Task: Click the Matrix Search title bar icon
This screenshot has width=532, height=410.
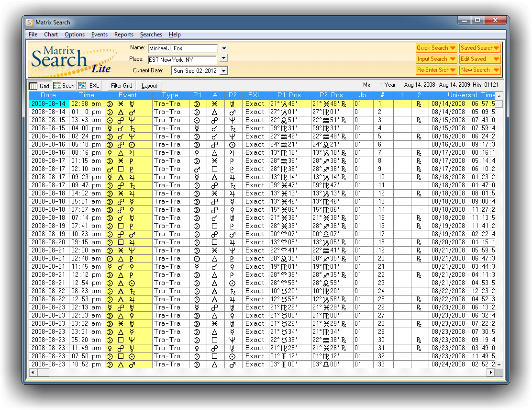Action: coord(30,23)
